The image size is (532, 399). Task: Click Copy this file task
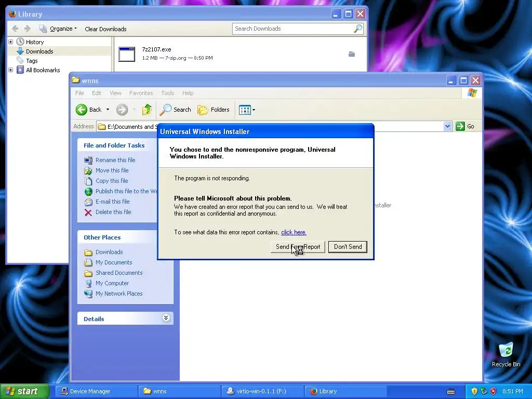click(x=112, y=181)
